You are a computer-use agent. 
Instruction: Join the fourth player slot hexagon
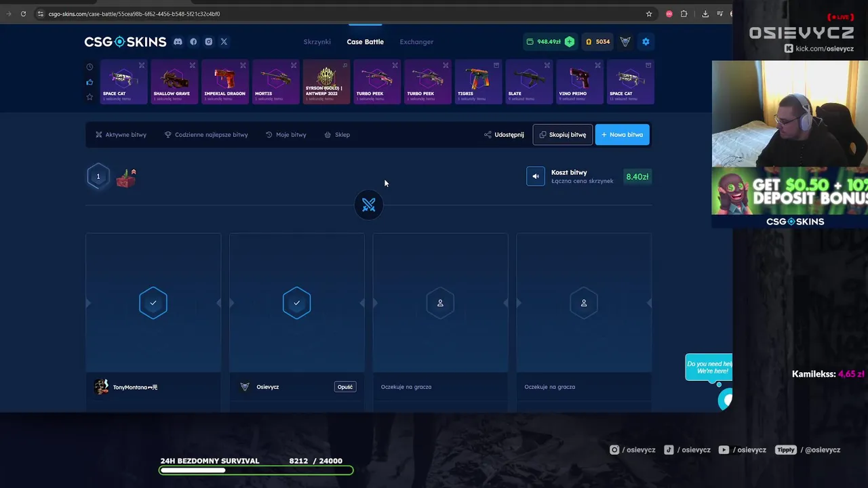coord(584,303)
